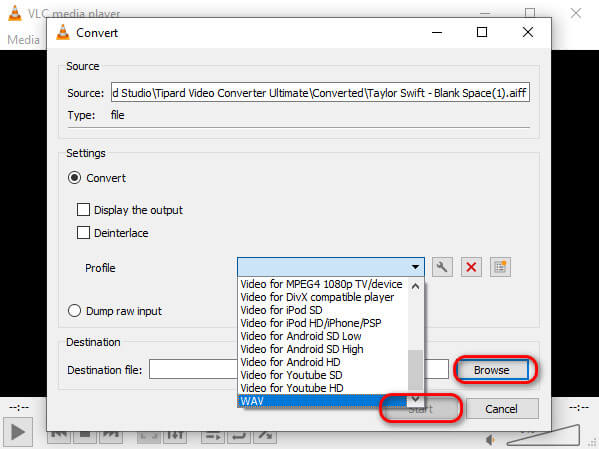The width and height of the screenshot is (599, 449).
Task: Click the profile list scroll up arrow
Action: point(415,286)
